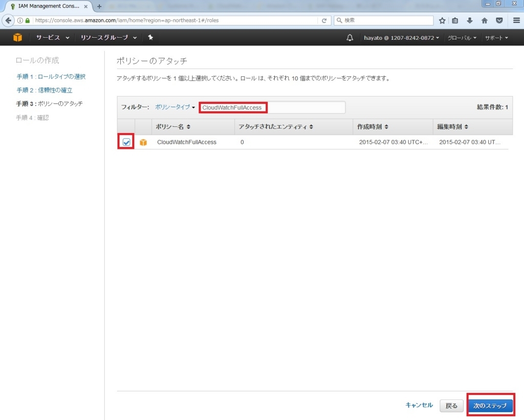
Task: Click the policy filter text field
Action: tap(272, 107)
